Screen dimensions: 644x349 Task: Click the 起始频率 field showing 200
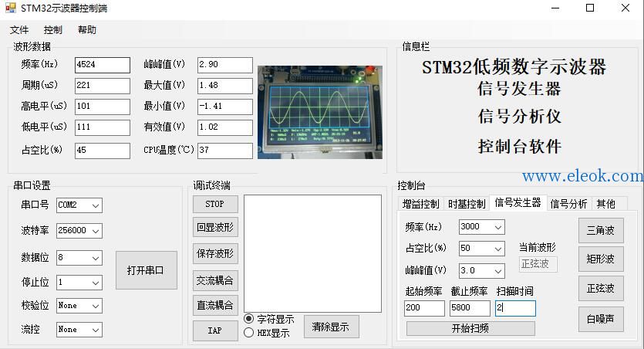pos(424,308)
